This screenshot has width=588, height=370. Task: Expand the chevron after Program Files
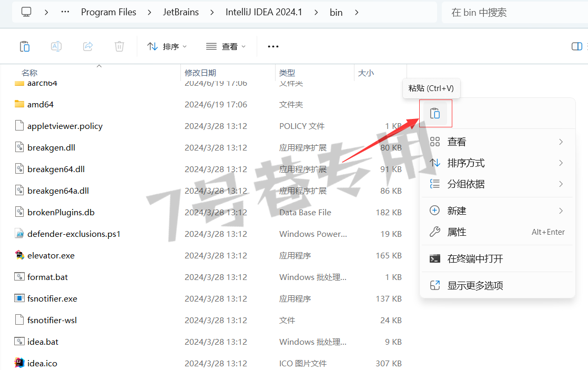tap(149, 12)
